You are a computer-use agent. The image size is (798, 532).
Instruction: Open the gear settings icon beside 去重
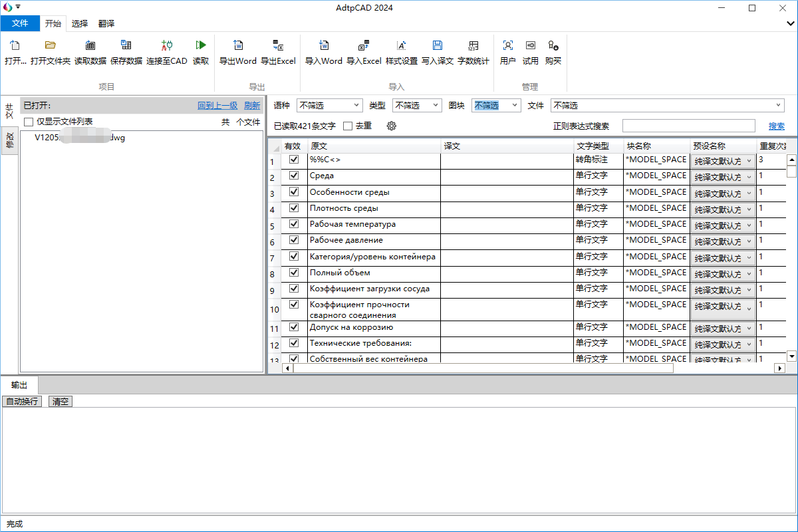pyautogui.click(x=391, y=126)
